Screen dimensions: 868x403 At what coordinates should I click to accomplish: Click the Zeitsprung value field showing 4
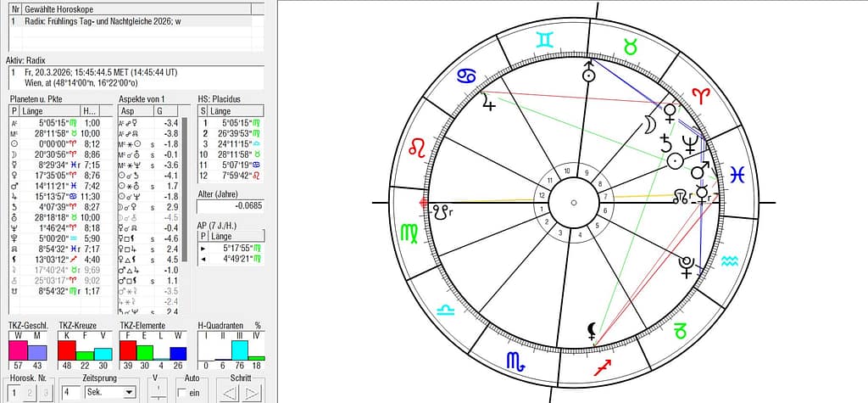[70, 392]
